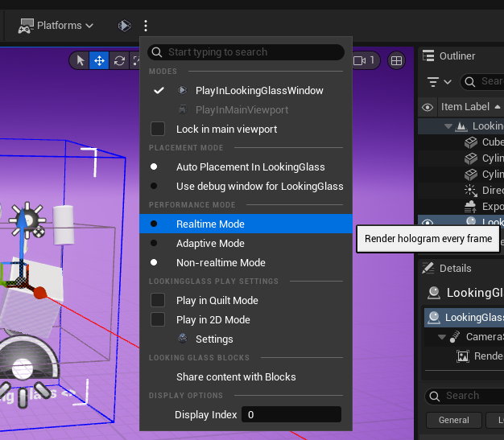Collapse the CameraS component tree node

pos(441,337)
